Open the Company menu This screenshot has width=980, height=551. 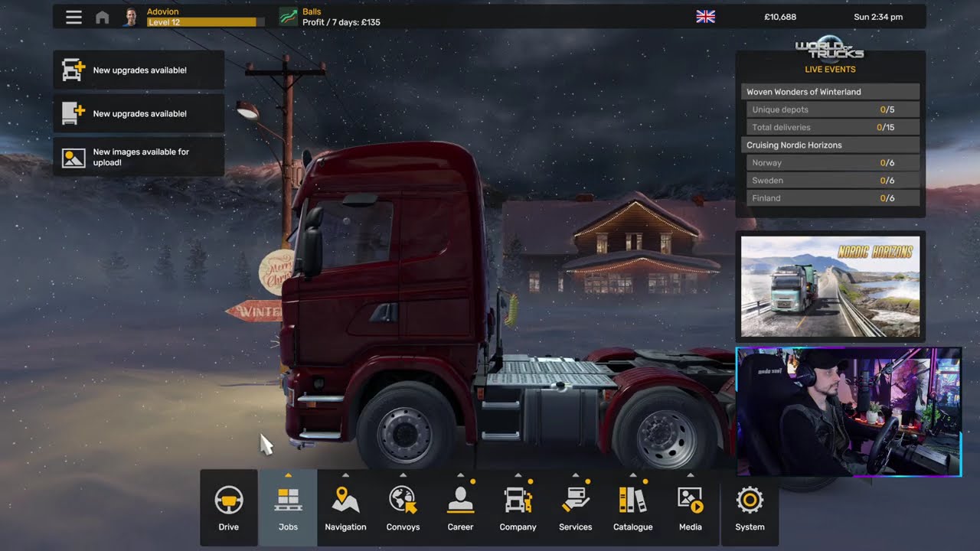pyautogui.click(x=518, y=508)
